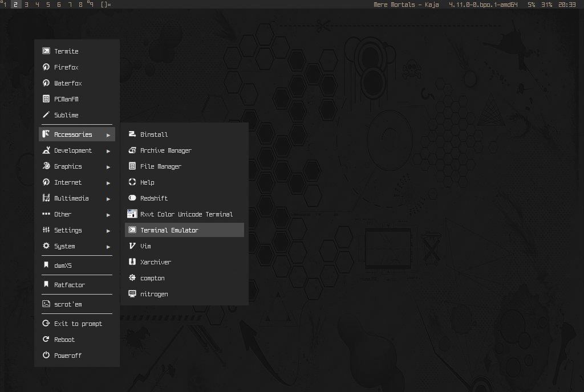
Task: Expand the Graphics submenu arrow
Action: (x=108, y=167)
